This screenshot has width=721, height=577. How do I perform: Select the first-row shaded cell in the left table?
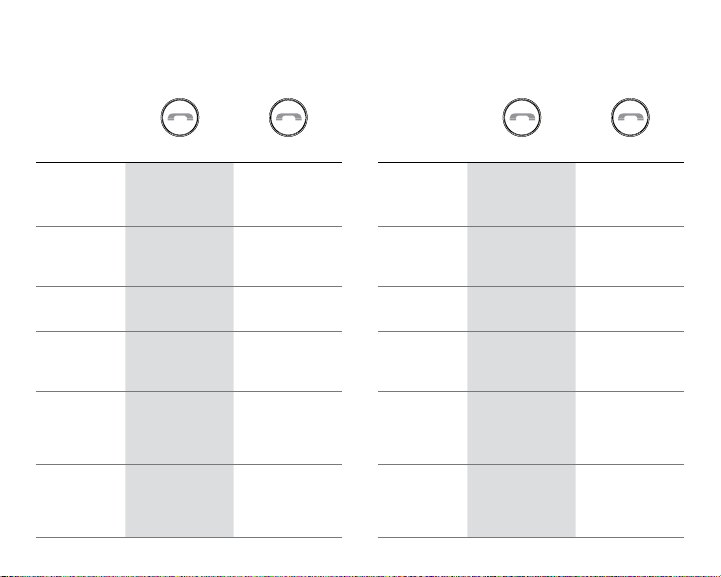(179, 194)
